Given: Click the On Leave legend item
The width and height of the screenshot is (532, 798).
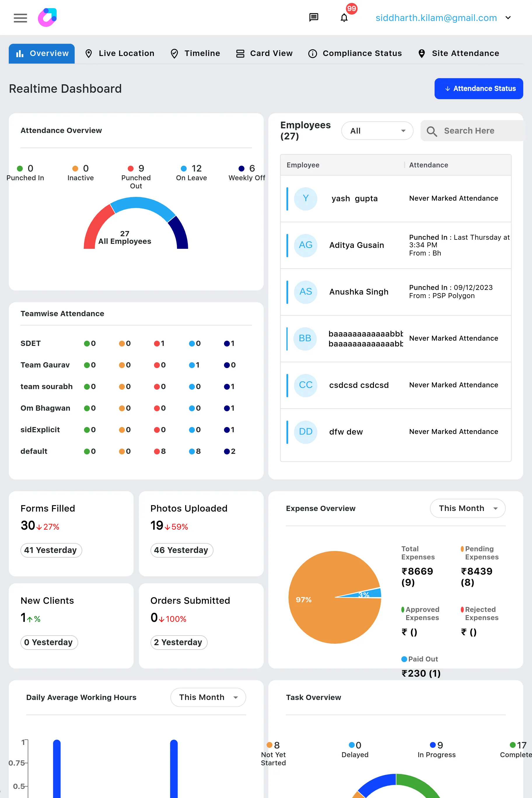Looking at the screenshot, I should pyautogui.click(x=191, y=173).
